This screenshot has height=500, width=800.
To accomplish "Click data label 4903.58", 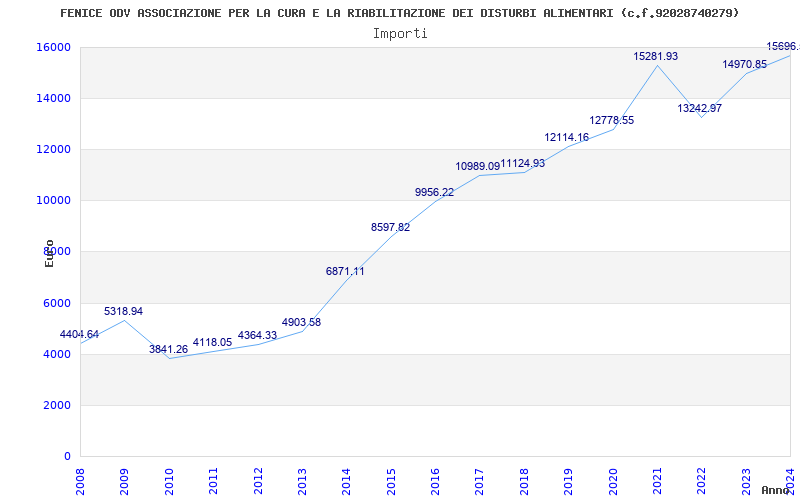I will [x=301, y=322].
